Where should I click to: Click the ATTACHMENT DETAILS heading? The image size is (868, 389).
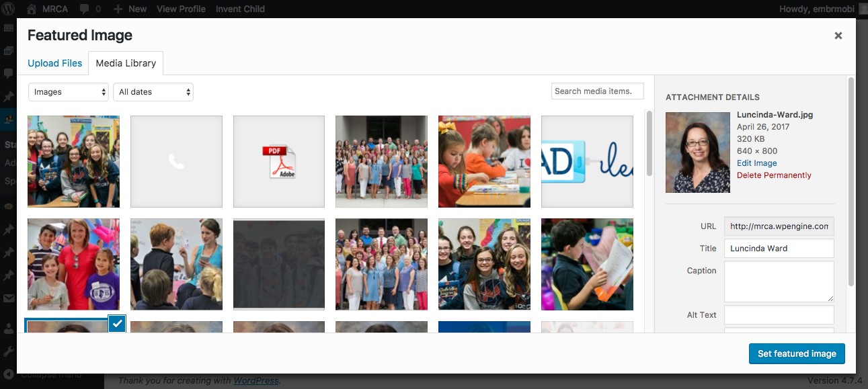click(x=713, y=97)
